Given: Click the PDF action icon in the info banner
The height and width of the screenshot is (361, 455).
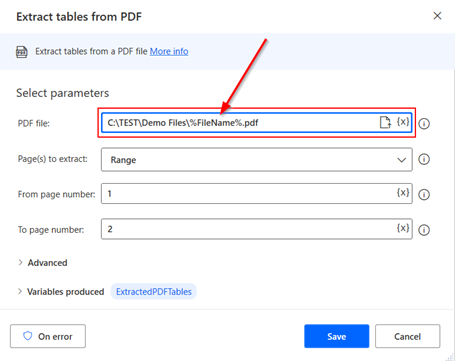Looking at the screenshot, I should [22, 52].
